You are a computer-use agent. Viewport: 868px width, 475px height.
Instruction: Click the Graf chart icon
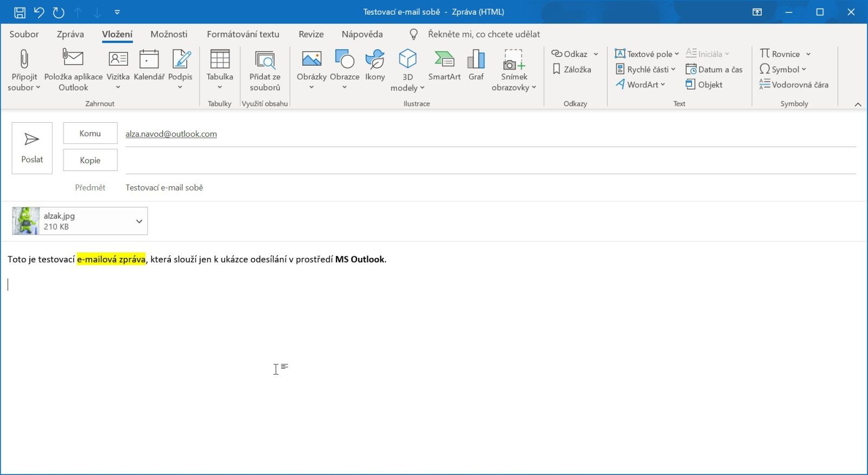point(476,59)
